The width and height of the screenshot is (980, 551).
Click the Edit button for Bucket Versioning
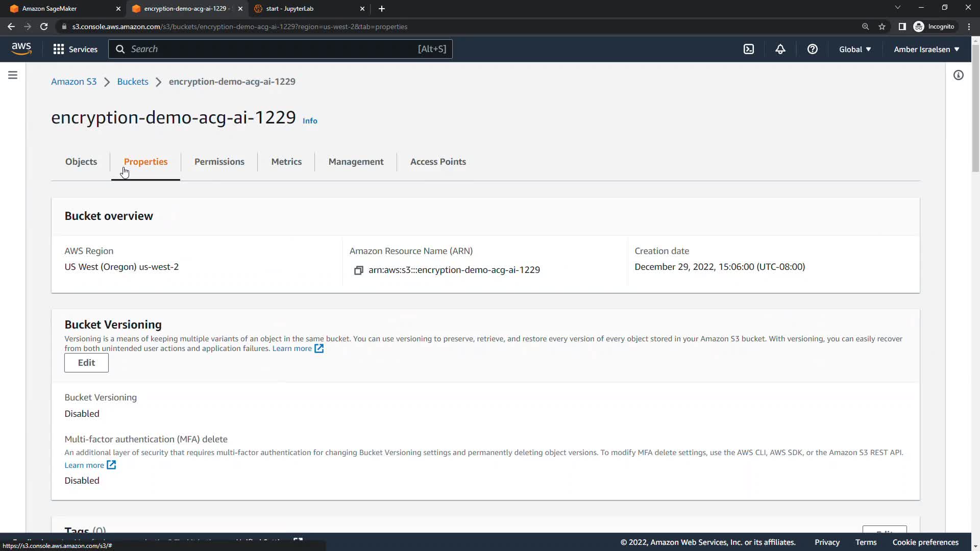click(x=86, y=363)
